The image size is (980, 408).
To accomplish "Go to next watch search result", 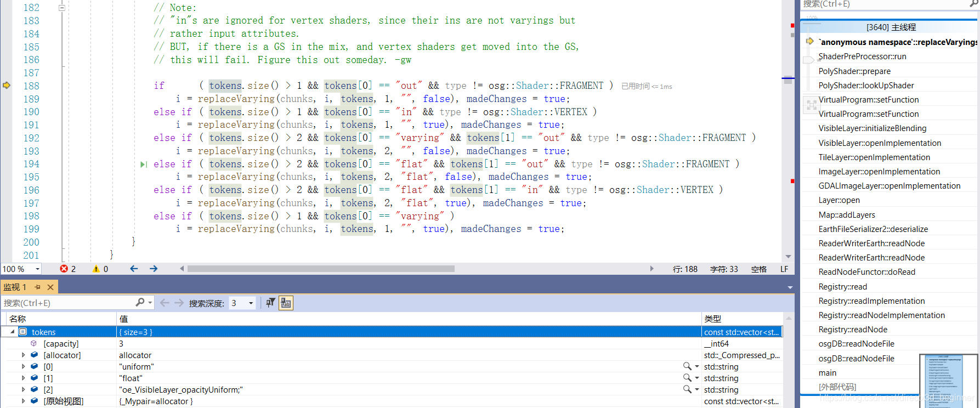I will coord(179,303).
